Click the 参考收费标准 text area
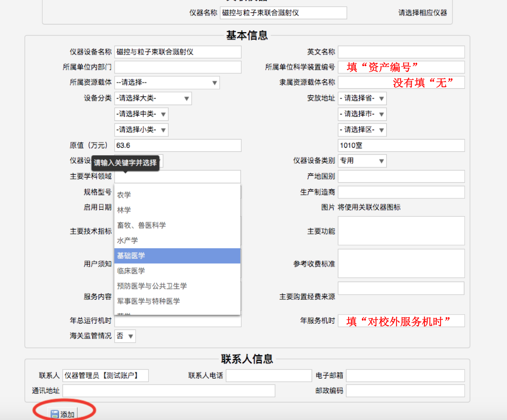507x420 pixels. coord(401,264)
